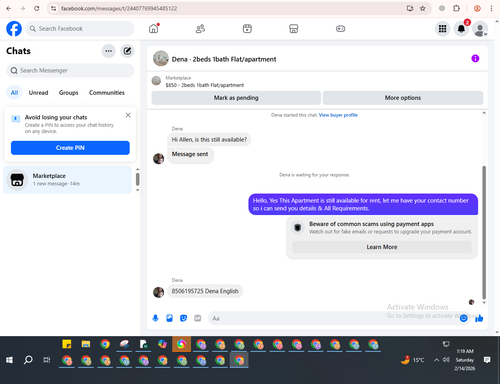Click the Hi Allen, is this still available message
500x384 pixels.
click(209, 139)
